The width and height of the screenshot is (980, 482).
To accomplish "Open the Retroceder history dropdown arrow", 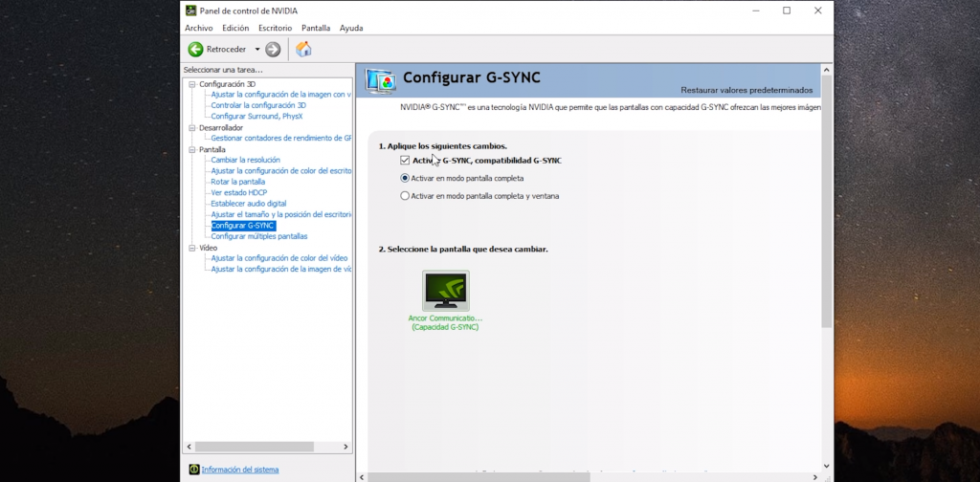I will point(256,49).
